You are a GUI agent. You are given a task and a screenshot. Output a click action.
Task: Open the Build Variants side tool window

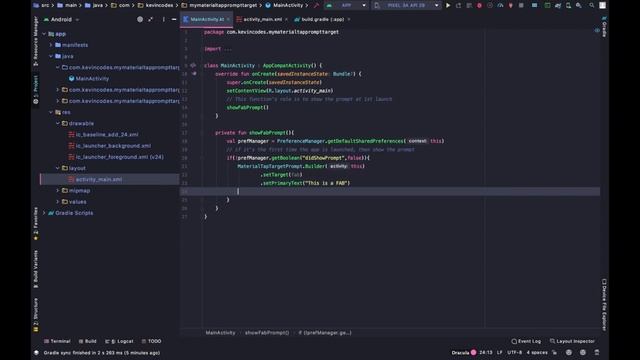tap(36, 269)
